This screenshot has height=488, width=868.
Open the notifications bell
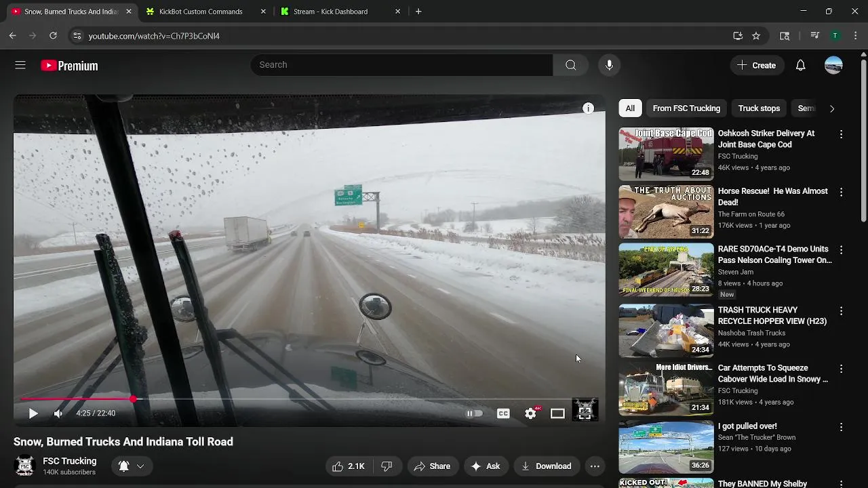click(801, 65)
